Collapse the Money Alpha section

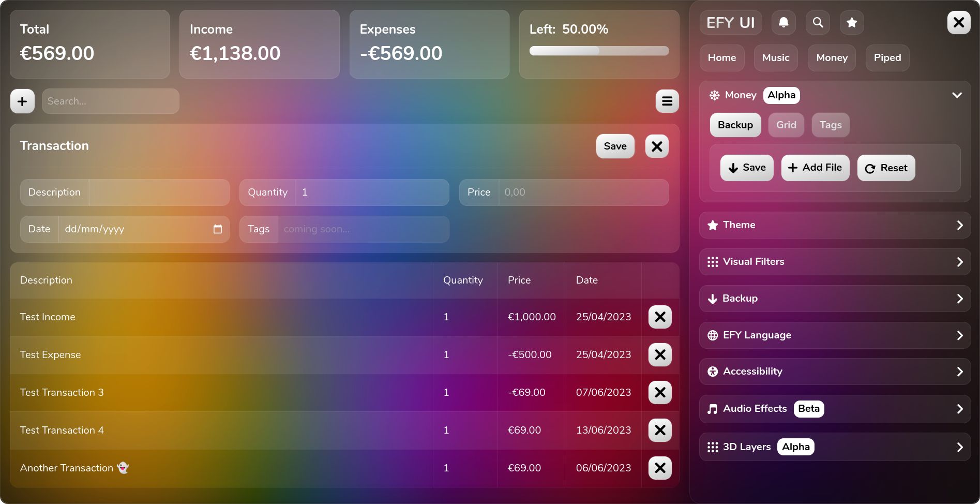click(x=957, y=95)
